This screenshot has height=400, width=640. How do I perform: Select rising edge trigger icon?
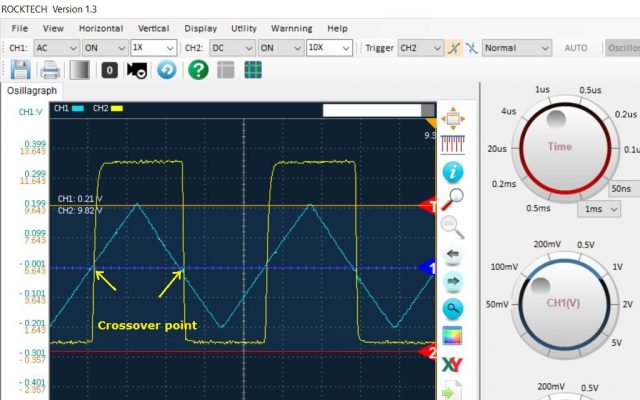click(x=454, y=48)
